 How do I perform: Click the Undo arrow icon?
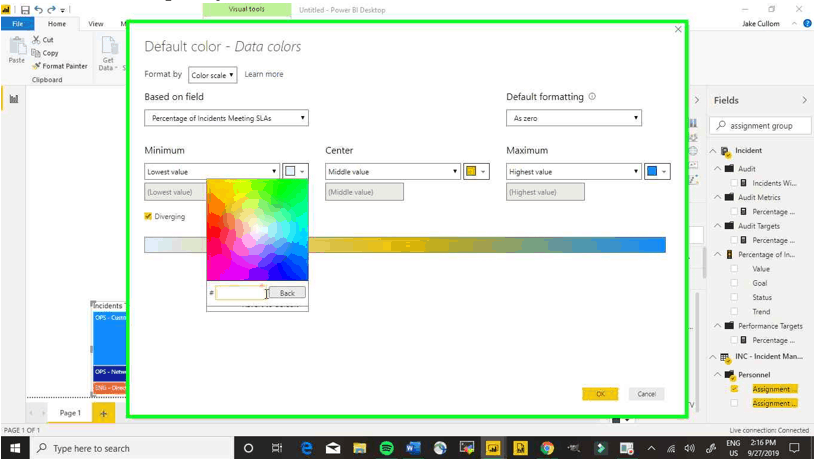click(38, 9)
